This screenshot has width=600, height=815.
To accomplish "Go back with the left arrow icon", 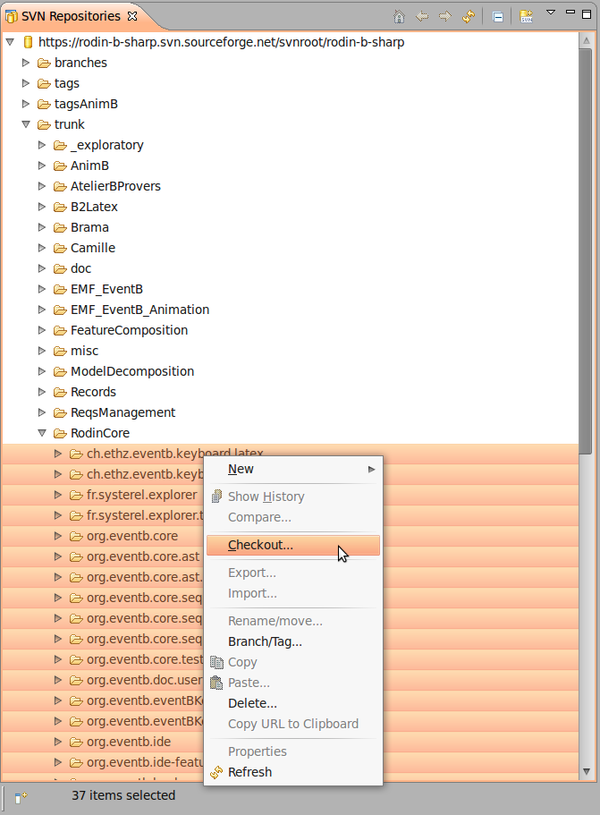I will pos(422,17).
